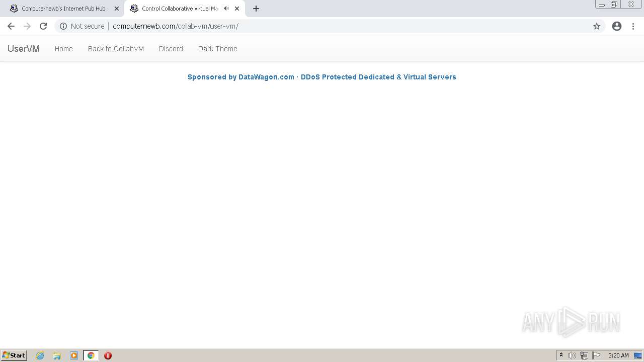Open the Chrome three-dot menu

[633, 26]
